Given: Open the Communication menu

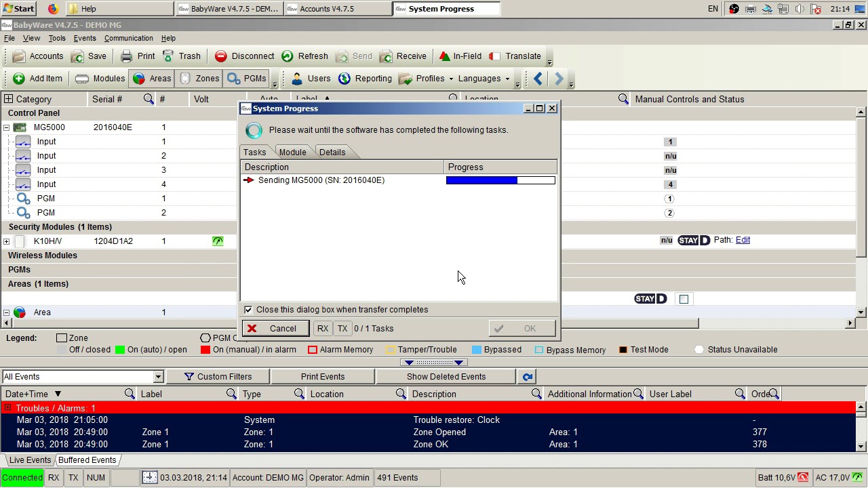Looking at the screenshot, I should [128, 38].
